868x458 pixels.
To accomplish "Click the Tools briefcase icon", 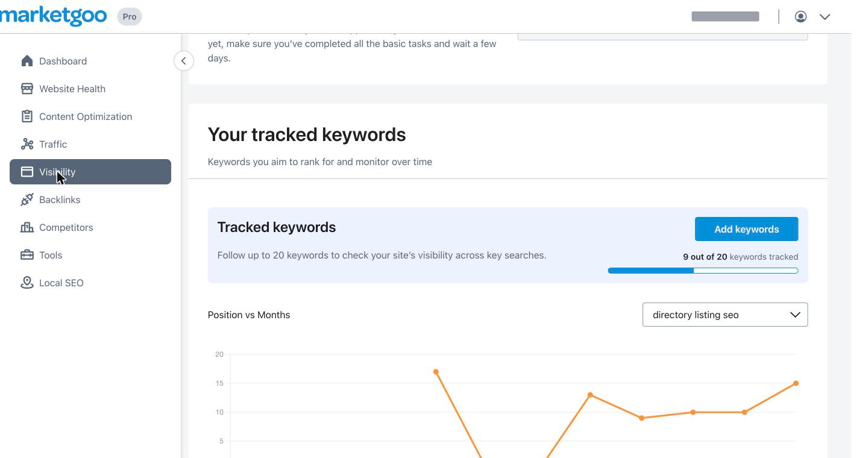I will (x=27, y=255).
